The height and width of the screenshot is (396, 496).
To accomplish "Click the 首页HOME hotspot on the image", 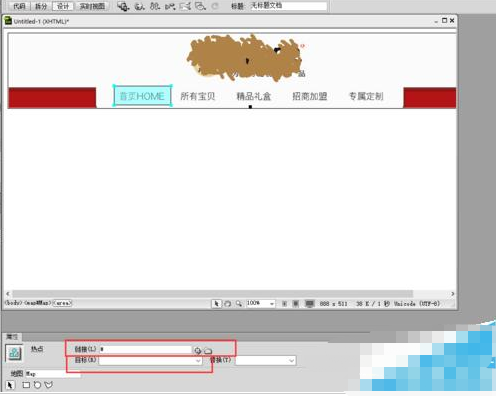I will (142, 96).
